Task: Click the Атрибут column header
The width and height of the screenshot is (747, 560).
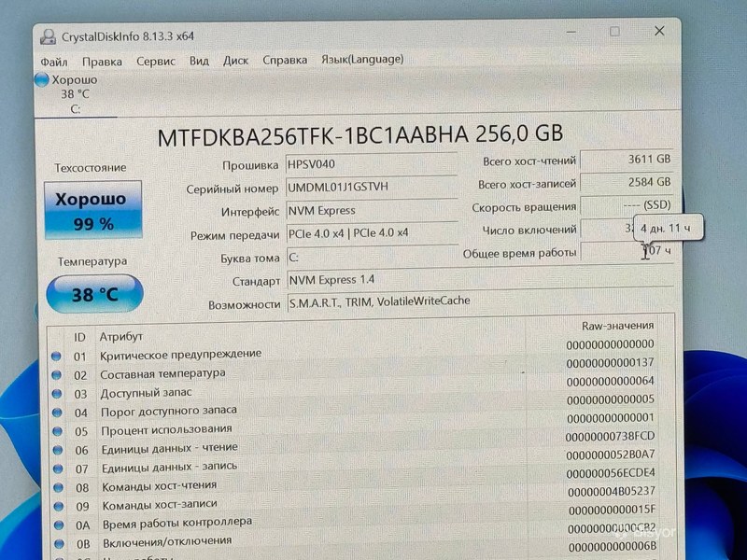Action: tap(121, 337)
